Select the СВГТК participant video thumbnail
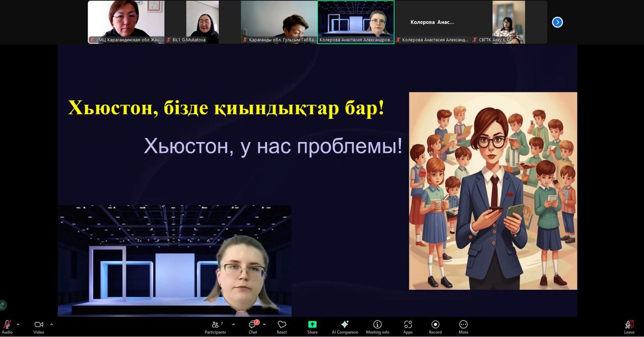Viewport: 644px width, 337px height. [x=509, y=22]
